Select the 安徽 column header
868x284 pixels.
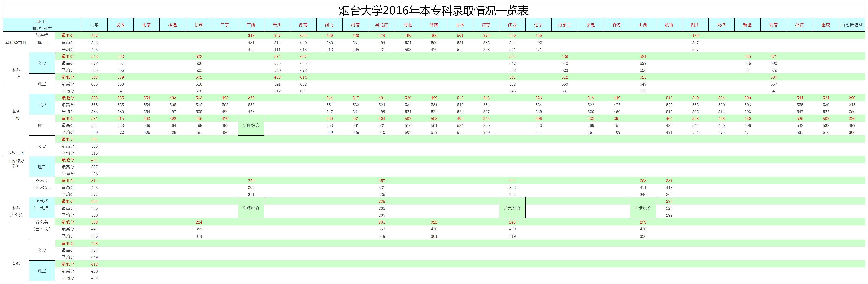tap(120, 25)
